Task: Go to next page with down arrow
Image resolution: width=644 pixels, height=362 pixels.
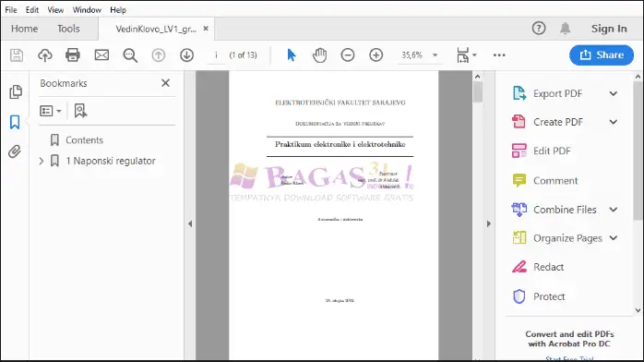Action: pos(187,55)
